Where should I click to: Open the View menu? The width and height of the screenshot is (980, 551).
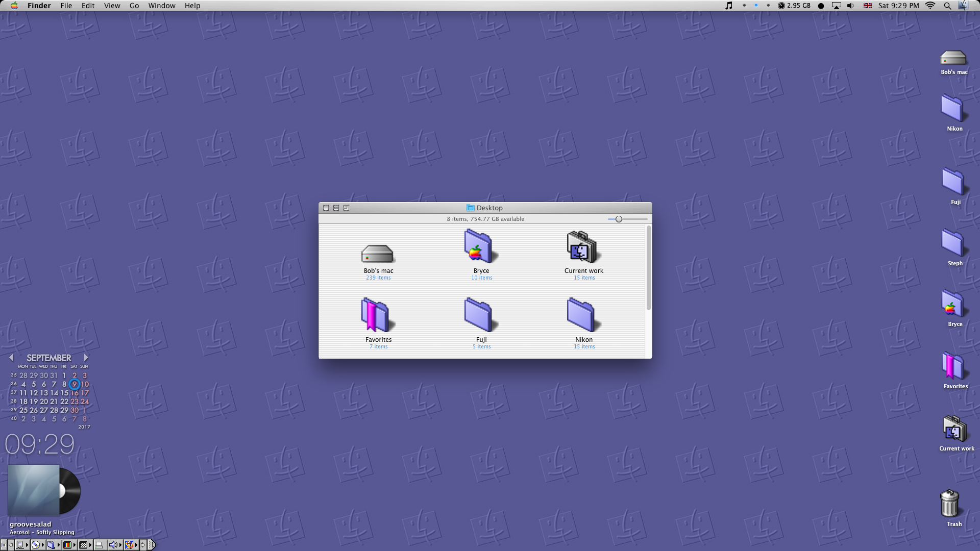(x=112, y=6)
